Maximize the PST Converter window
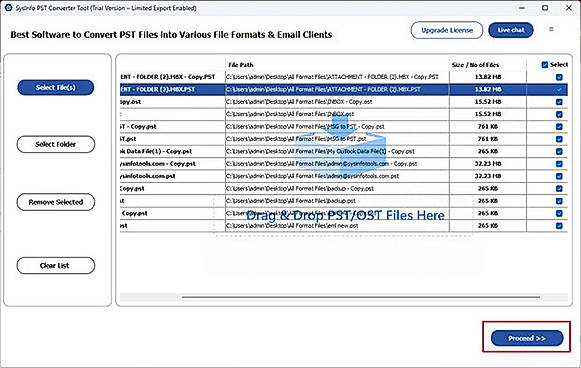The height and width of the screenshot is (368, 581). (x=545, y=8)
